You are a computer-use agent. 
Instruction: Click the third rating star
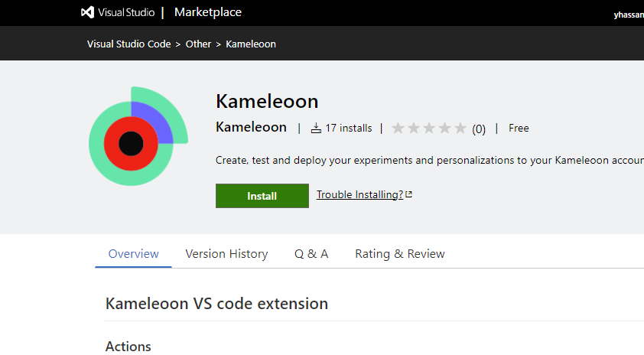429,129
